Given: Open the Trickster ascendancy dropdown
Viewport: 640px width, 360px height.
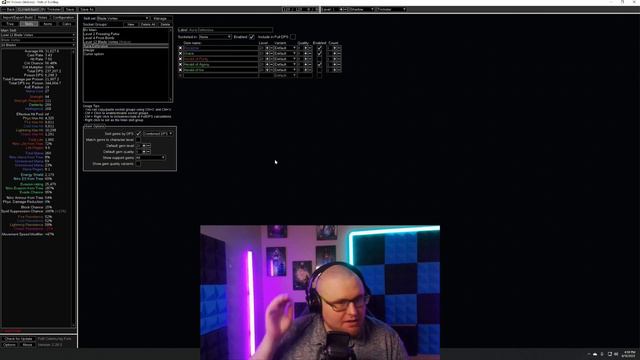Looking at the screenshot, I should pos(391,9).
